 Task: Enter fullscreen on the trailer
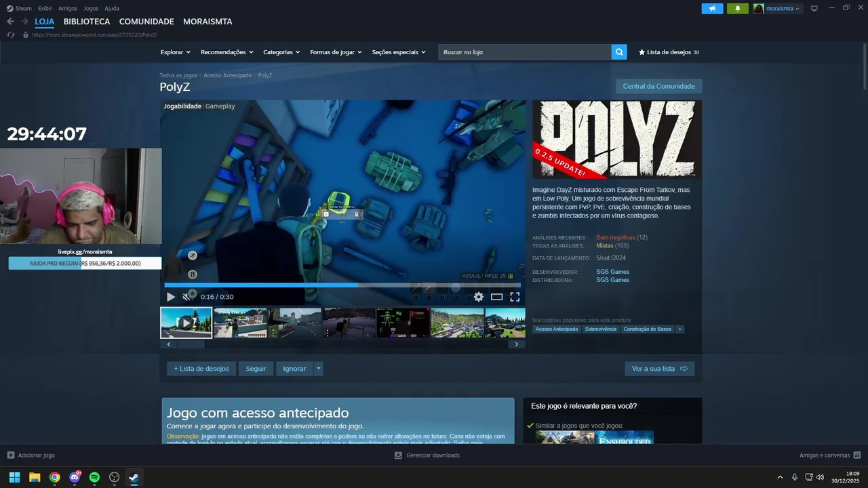[x=515, y=297]
